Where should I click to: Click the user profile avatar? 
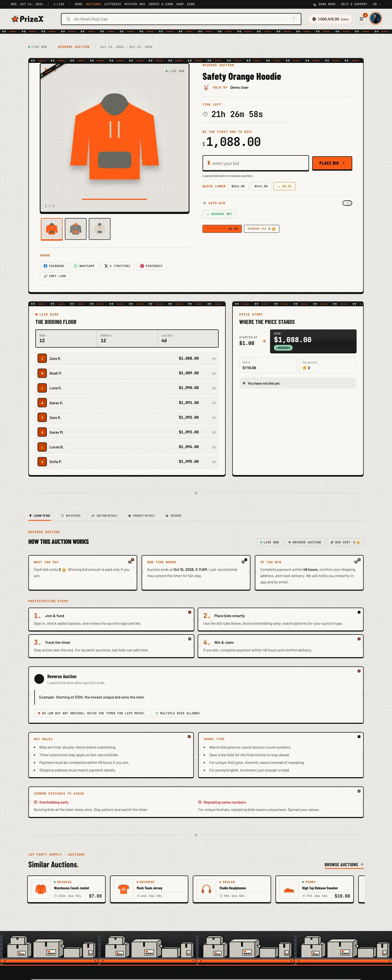376,19
